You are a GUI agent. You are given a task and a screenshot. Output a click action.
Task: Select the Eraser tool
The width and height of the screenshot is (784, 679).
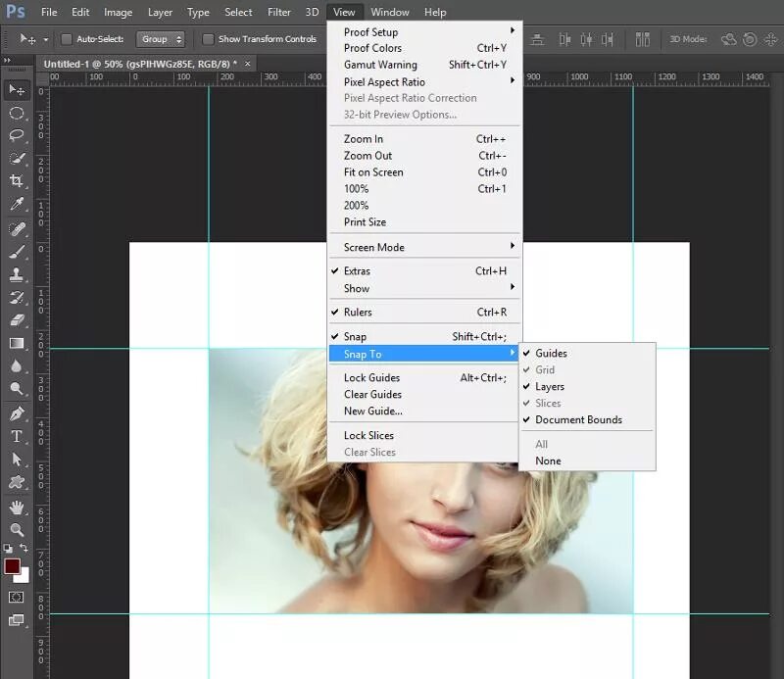(17, 320)
